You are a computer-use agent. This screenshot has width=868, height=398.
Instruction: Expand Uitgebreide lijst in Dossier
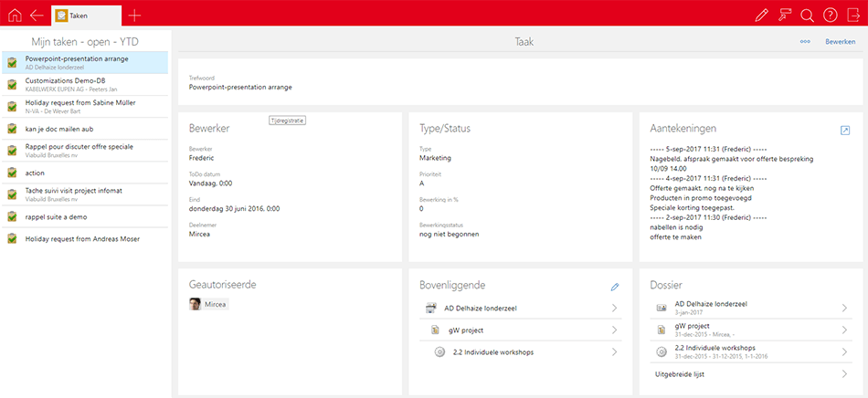click(x=844, y=373)
